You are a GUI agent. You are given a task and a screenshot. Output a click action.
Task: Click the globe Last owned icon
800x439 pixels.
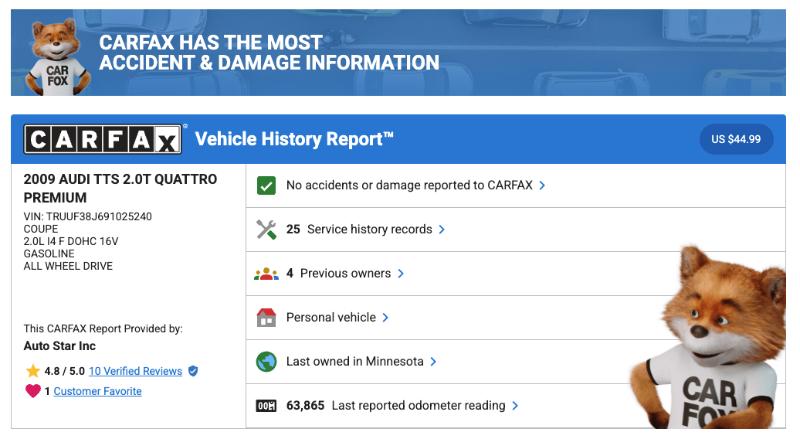click(x=266, y=361)
